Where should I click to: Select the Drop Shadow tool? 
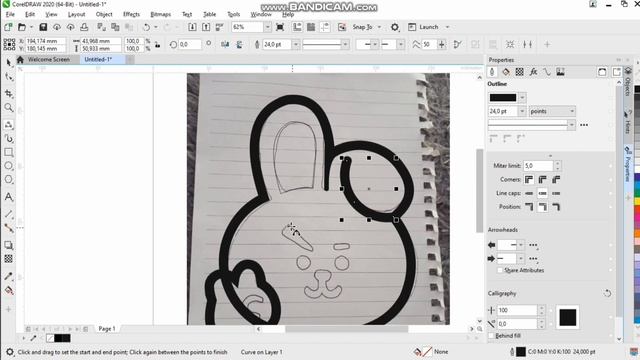coord(9,245)
